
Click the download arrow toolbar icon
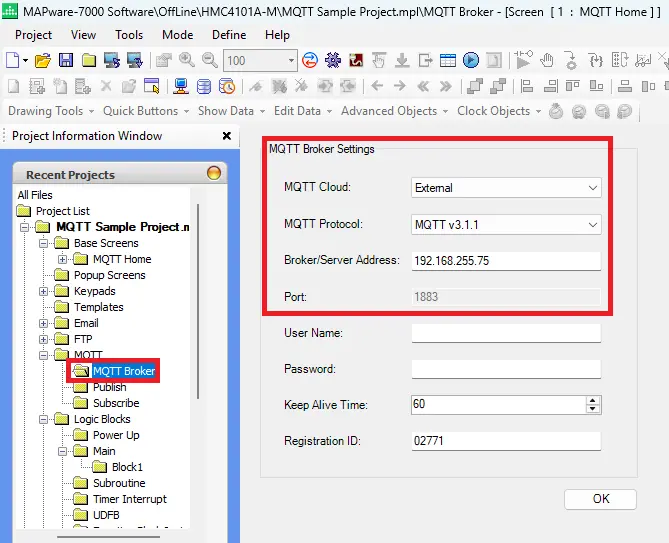402,60
